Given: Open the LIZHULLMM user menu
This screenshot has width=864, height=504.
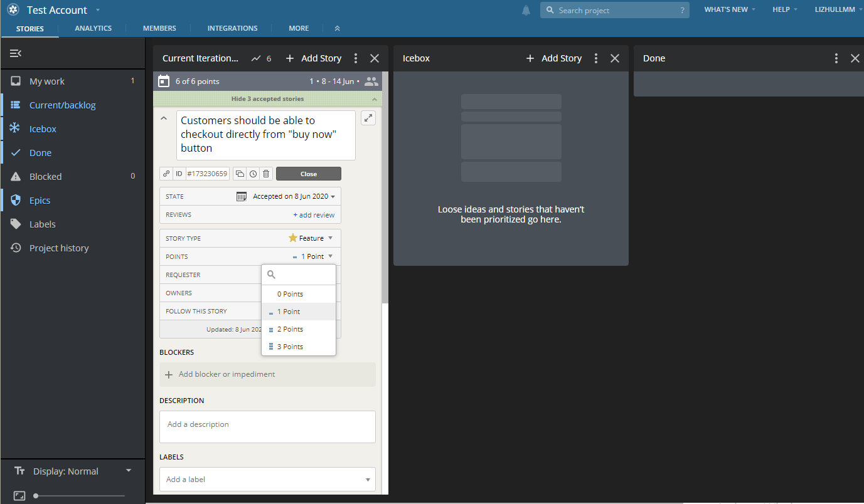Looking at the screenshot, I should coord(838,10).
